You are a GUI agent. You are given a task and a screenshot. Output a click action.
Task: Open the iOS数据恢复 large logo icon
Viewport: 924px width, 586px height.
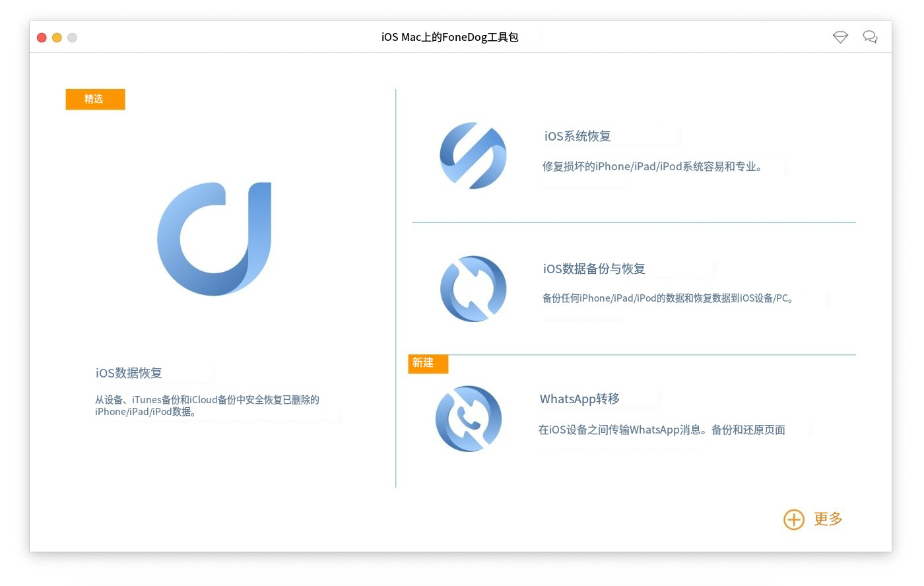pos(214,239)
